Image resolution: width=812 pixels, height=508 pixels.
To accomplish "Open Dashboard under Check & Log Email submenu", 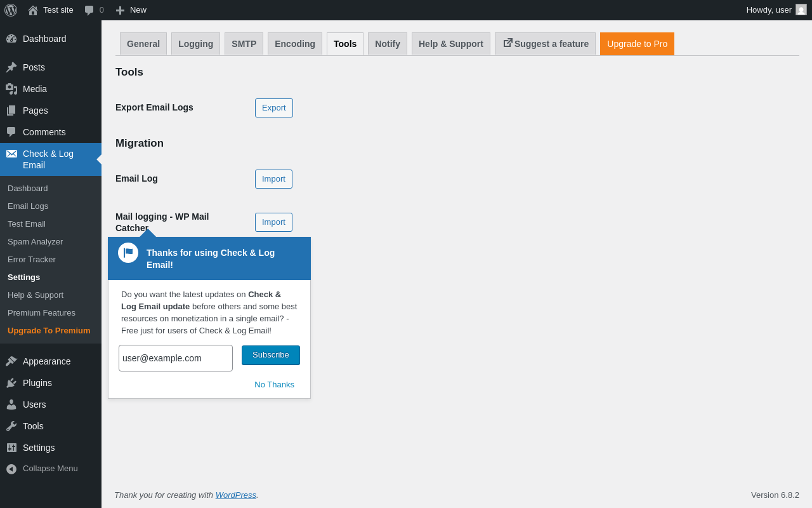I will [28, 188].
